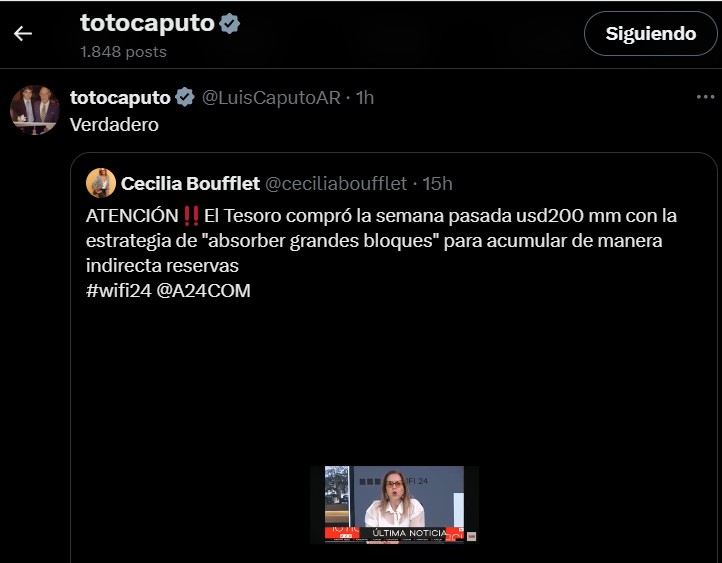Open the #wifi24 hashtag
This screenshot has height=563, width=722.
[119, 291]
